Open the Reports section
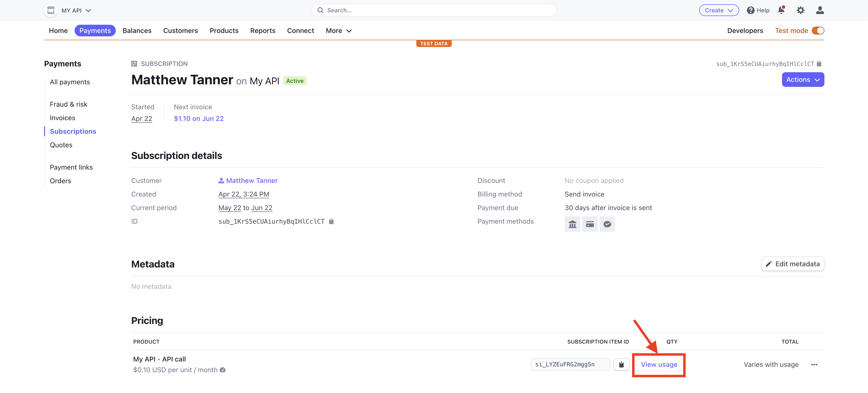 263,30
